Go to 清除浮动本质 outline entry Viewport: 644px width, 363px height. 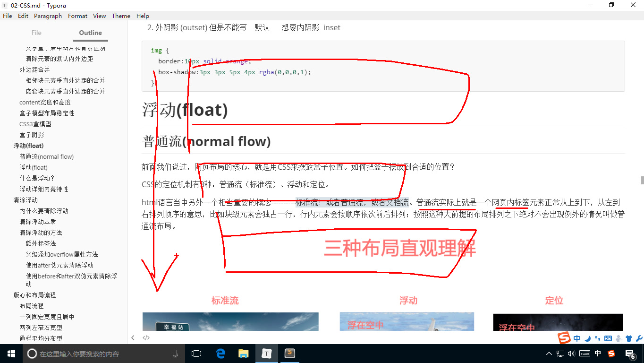pyautogui.click(x=38, y=222)
